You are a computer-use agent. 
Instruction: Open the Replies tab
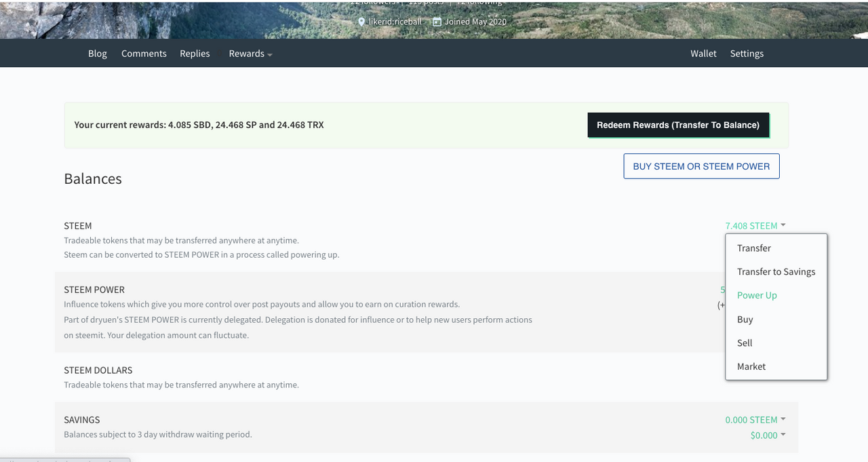pos(195,54)
